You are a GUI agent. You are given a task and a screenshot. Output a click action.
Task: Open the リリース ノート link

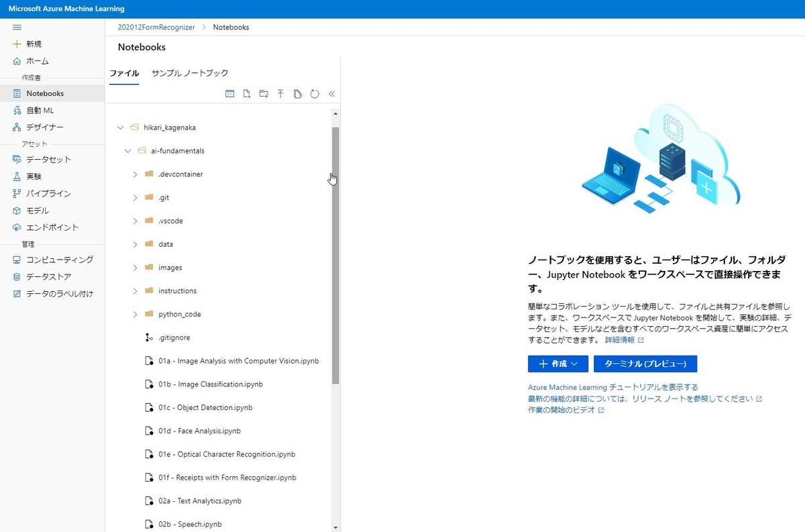pyautogui.click(x=645, y=398)
